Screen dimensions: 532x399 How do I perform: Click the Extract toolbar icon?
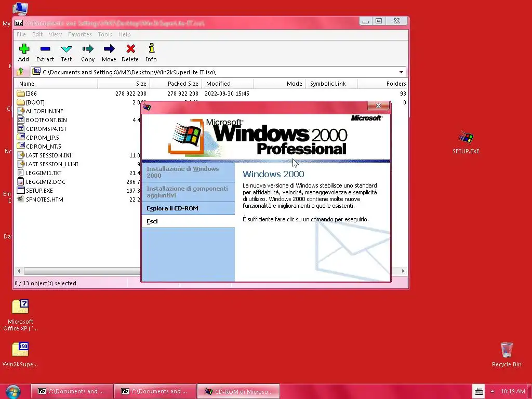click(45, 49)
